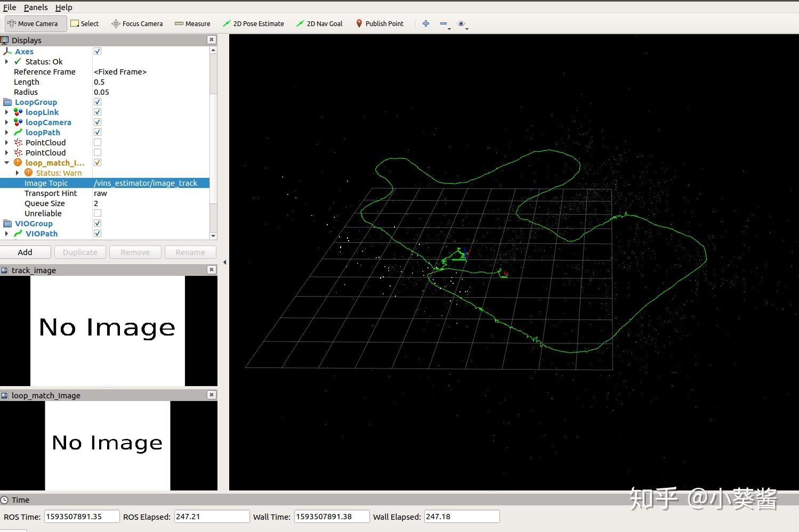Click the Image Topic value field
This screenshot has height=532, width=799.
(150, 183)
